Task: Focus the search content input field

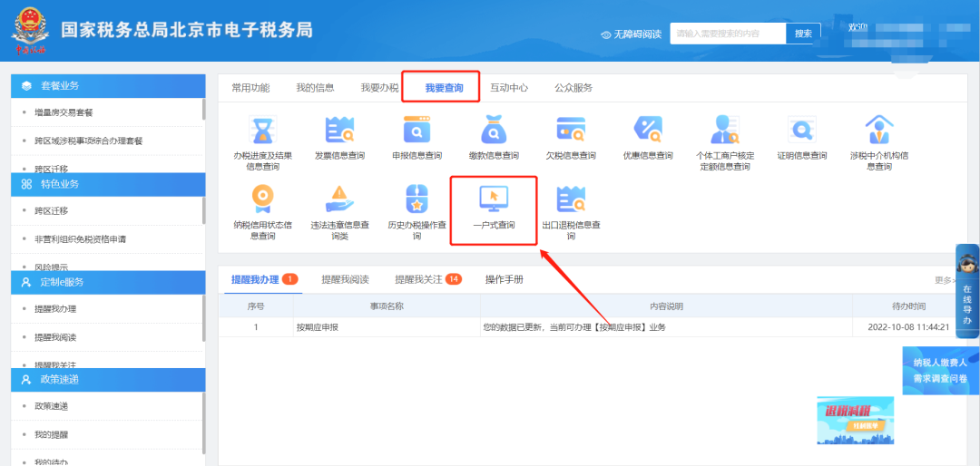Action: click(728, 34)
